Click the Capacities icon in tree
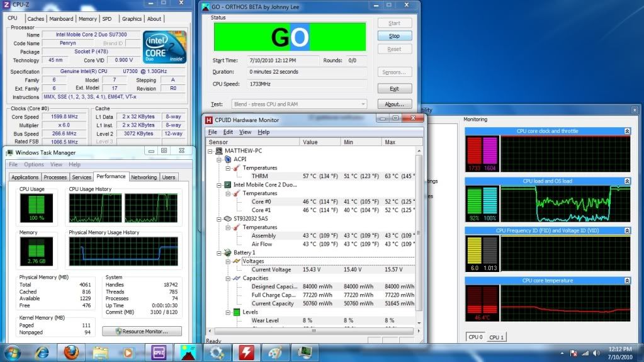The image size is (644, 362). pos(237,278)
